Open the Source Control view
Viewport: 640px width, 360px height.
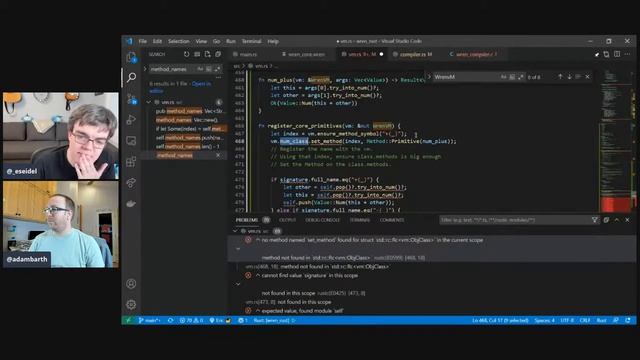(x=131, y=98)
